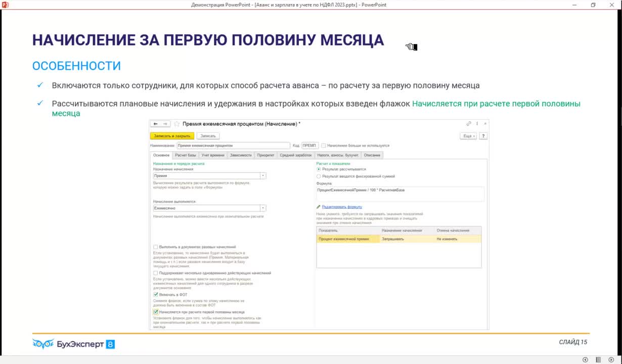Enable 'Выполнять в документах разовых начислений' checkbox
This screenshot has height=364, width=622.
click(156, 247)
